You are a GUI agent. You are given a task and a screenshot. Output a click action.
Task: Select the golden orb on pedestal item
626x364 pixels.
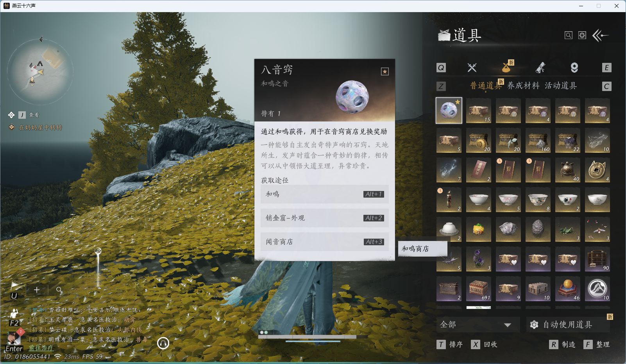pyautogui.click(x=568, y=289)
